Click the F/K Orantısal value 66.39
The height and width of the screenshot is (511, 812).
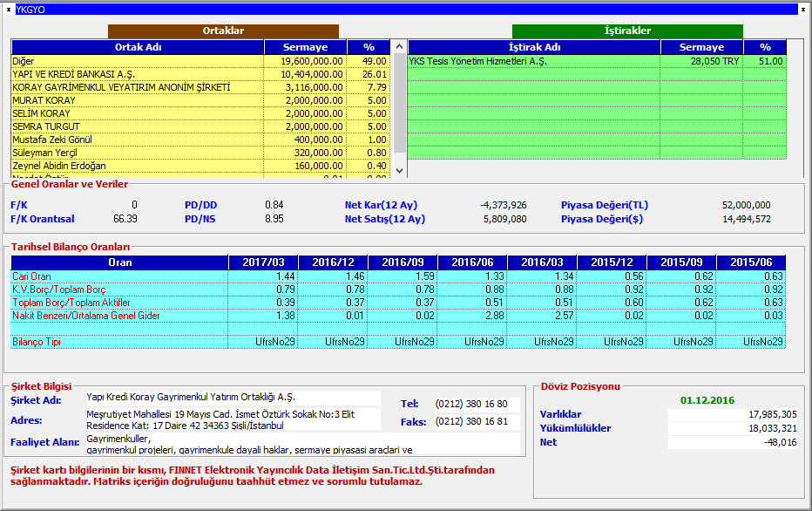click(x=125, y=219)
